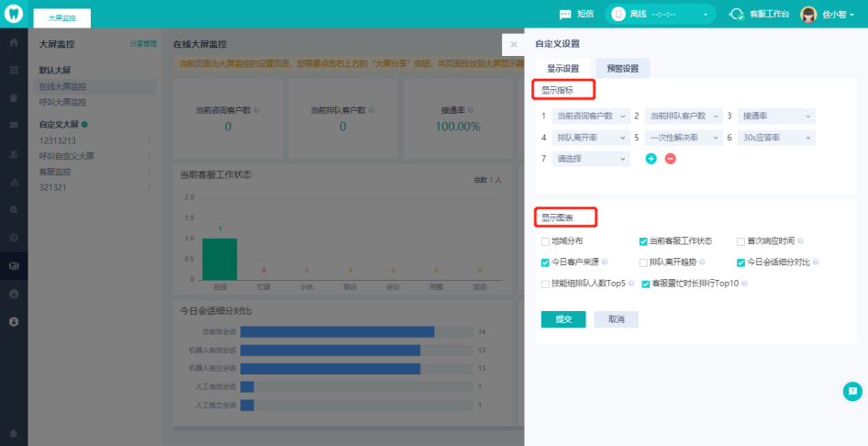Image resolution: width=868 pixels, height=446 pixels.
Task: Select the screen monitor sidebar icon
Action: point(14,265)
